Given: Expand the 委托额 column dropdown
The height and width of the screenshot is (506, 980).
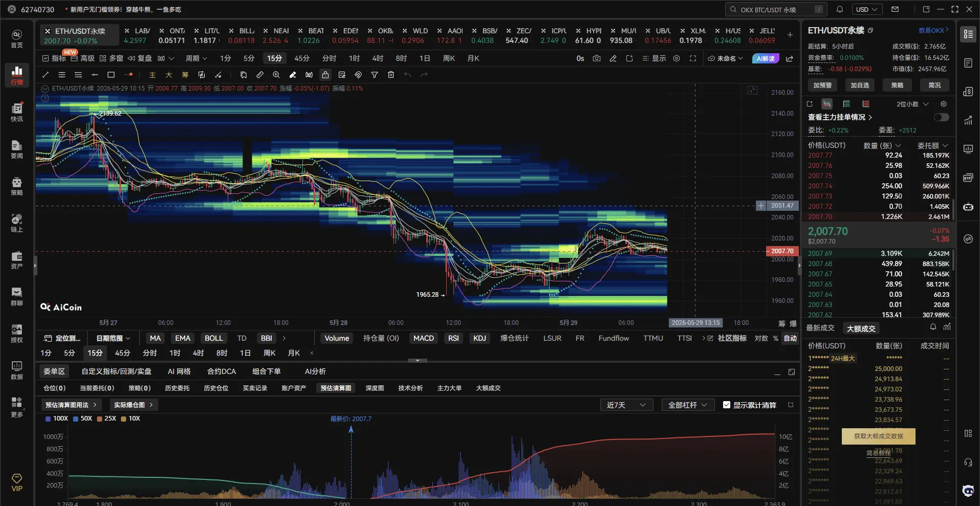Looking at the screenshot, I should (x=932, y=145).
